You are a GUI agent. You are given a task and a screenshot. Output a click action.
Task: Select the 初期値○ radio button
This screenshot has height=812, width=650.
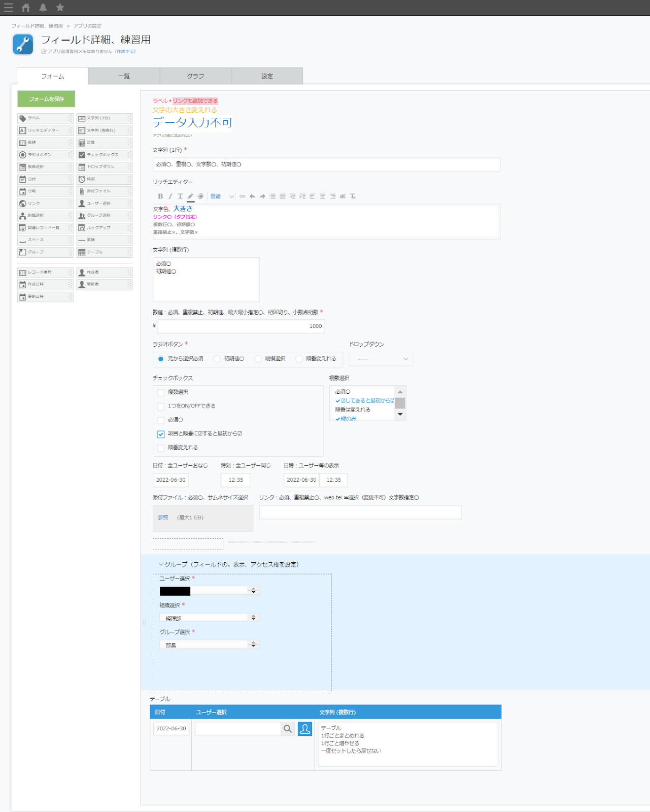tap(217, 359)
